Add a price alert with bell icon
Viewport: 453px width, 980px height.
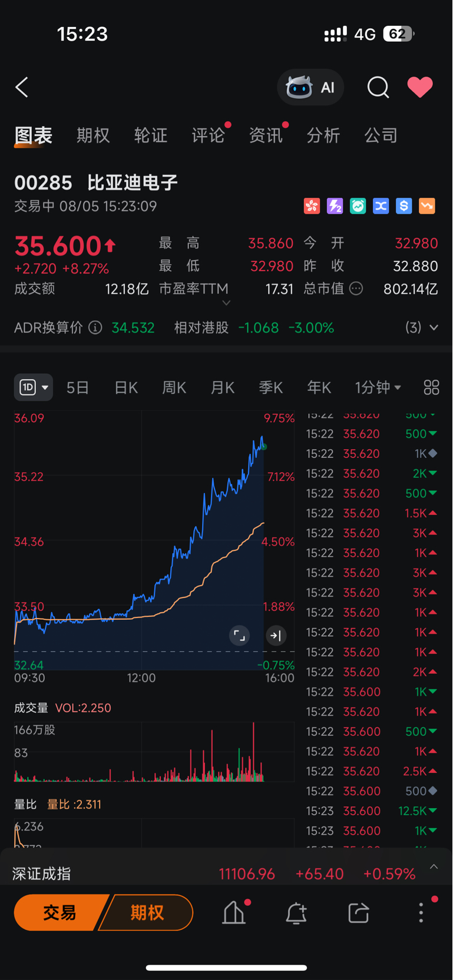(296, 913)
